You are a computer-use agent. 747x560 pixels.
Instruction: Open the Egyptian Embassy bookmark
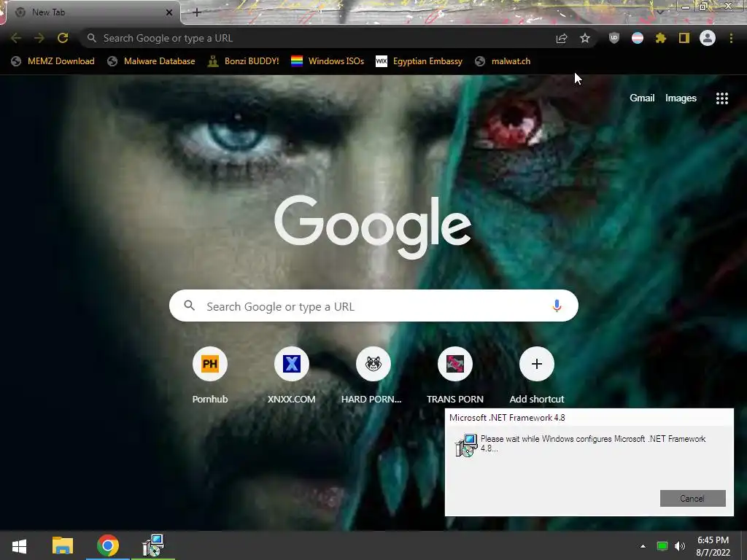[x=419, y=61]
